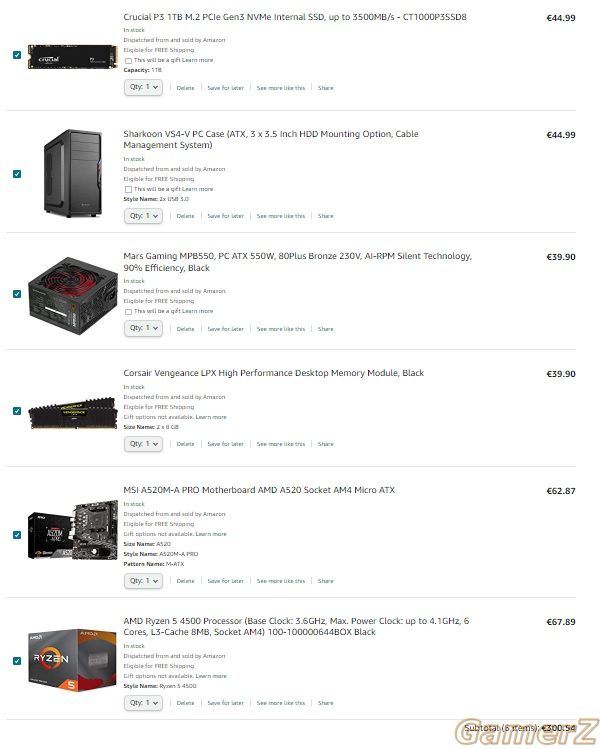Delete the Sharkoon VS4-V case from cart
The height and width of the screenshot is (749, 600).
tap(185, 216)
